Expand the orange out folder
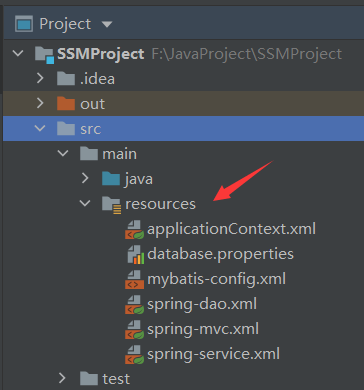 [40, 103]
